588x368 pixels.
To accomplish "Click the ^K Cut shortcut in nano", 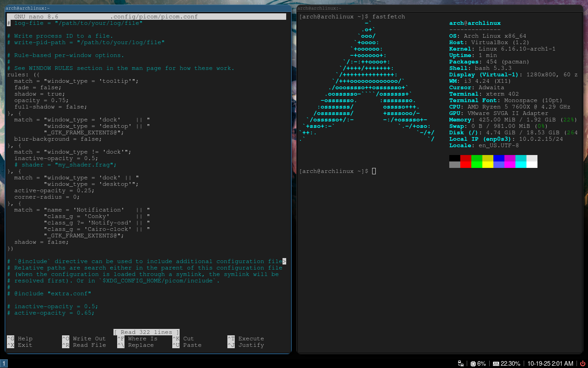I will pyautogui.click(x=183, y=339).
